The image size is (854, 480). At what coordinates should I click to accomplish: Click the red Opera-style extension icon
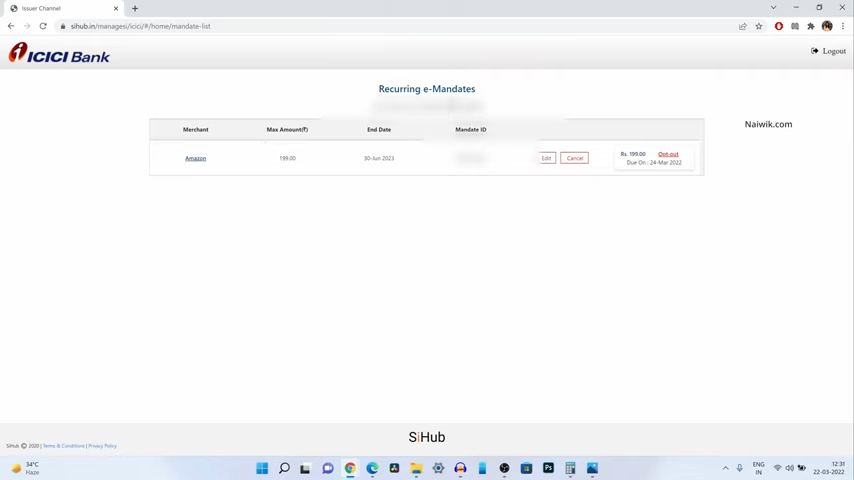point(779,26)
